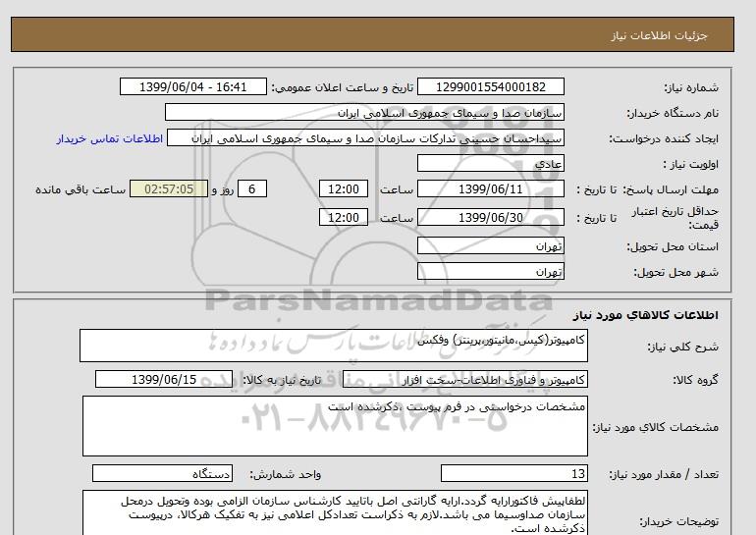Select the text روز و
756x535 pixels.
point(223,189)
